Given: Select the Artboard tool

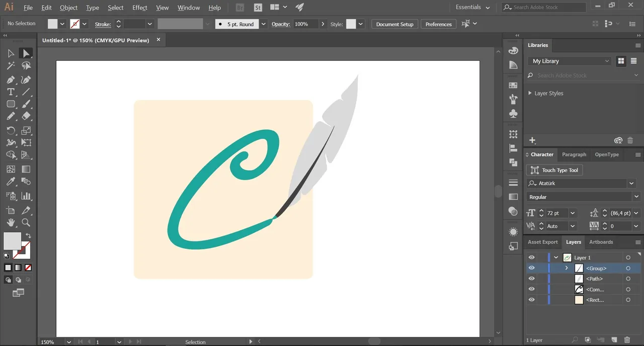Looking at the screenshot, I should pos(11,210).
